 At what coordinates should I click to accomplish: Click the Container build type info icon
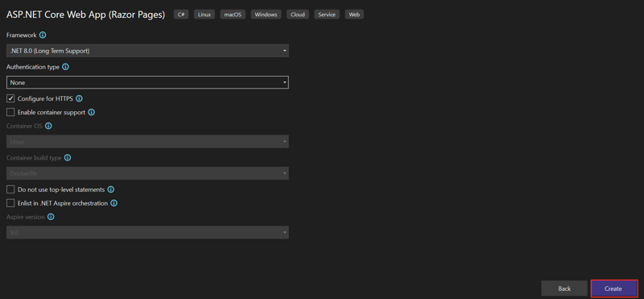pos(68,157)
